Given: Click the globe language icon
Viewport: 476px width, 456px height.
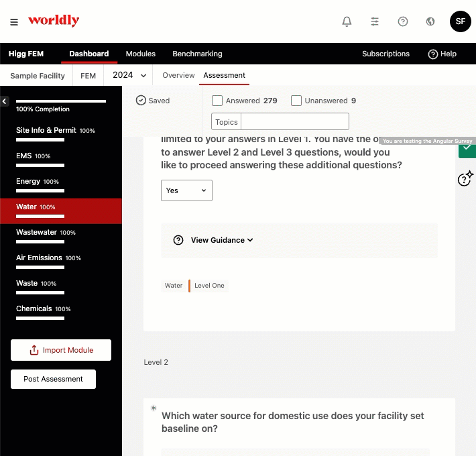Looking at the screenshot, I should 430,21.
